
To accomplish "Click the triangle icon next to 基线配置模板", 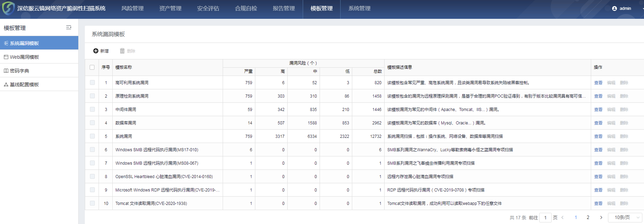I will 6,85.
